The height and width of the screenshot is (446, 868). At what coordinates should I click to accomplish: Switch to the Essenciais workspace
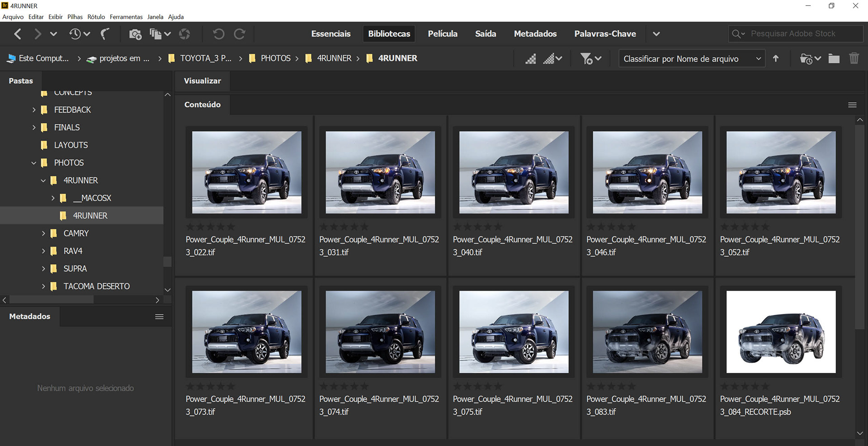tap(331, 34)
